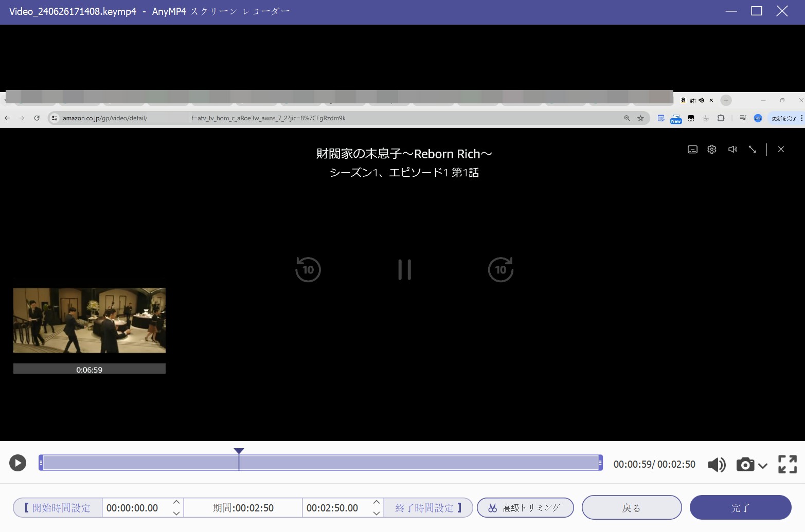
Task: Click the 更新を完了 update button
Action: 784,118
